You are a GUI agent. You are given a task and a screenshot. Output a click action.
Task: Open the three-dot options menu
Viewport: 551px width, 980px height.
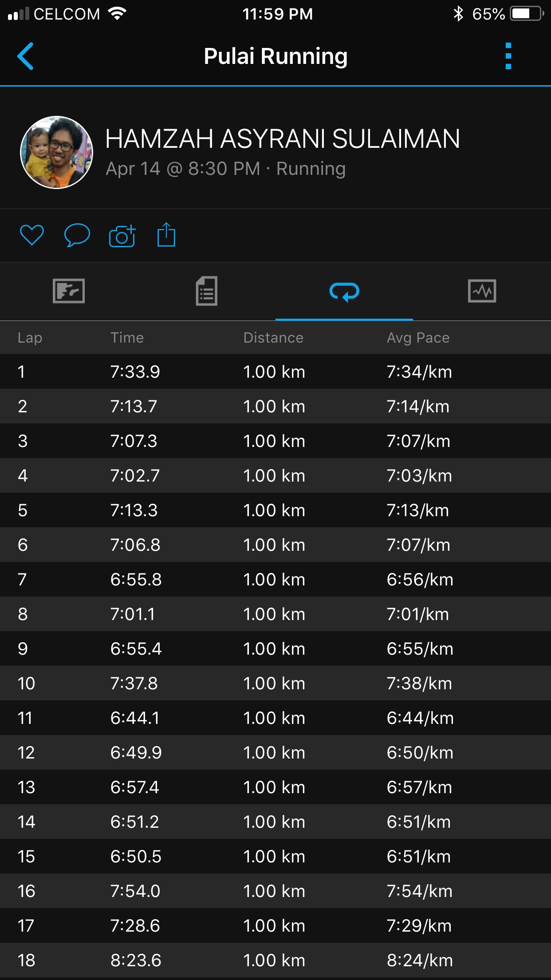[508, 56]
